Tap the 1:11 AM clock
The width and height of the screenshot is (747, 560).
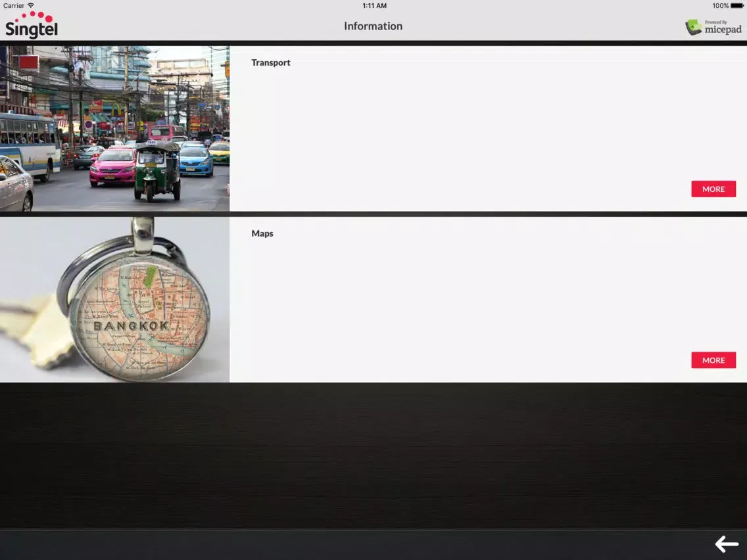(374, 6)
